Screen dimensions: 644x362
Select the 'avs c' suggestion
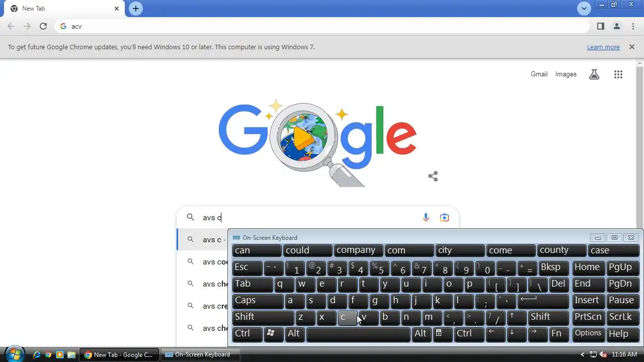coord(203,239)
